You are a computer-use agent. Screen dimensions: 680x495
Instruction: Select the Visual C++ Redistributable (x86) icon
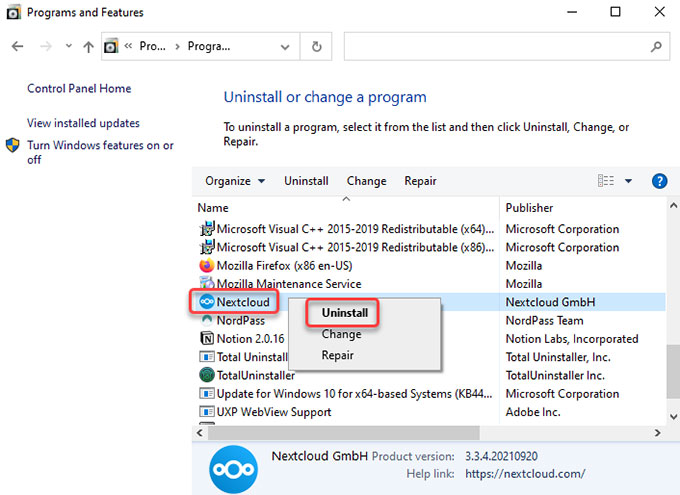pyautogui.click(x=207, y=247)
